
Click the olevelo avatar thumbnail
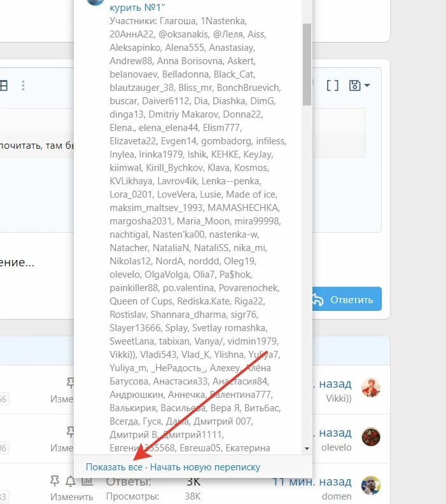tap(371, 437)
